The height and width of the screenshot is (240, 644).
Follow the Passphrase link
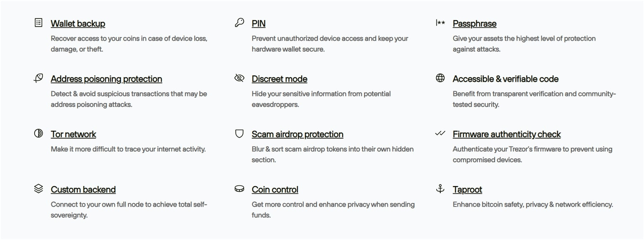tap(474, 24)
